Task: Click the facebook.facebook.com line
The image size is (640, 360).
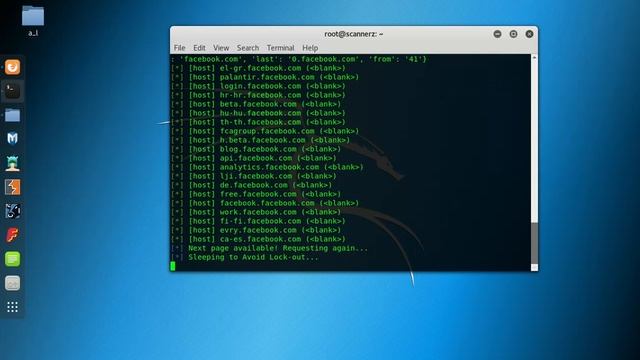Action: (x=265, y=203)
